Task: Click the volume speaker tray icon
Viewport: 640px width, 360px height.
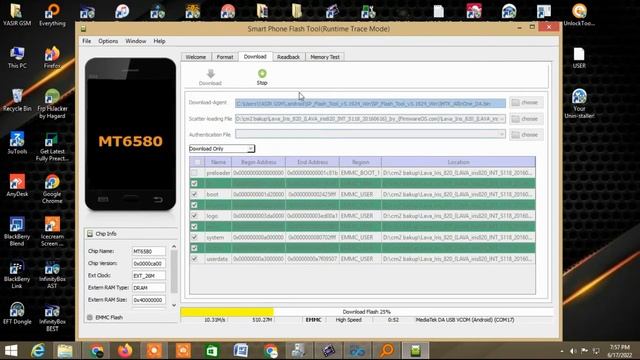Action: (x=573, y=351)
